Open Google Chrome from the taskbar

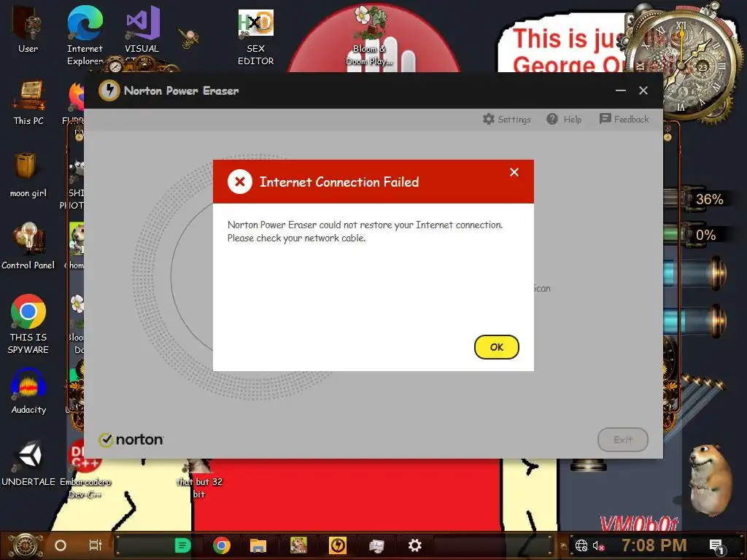pos(222,545)
